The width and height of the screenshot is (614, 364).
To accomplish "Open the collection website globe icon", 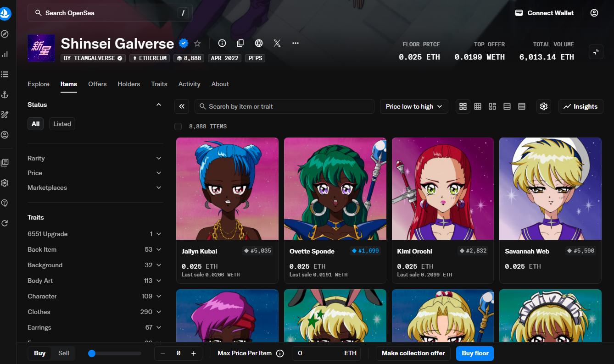I will (x=259, y=43).
